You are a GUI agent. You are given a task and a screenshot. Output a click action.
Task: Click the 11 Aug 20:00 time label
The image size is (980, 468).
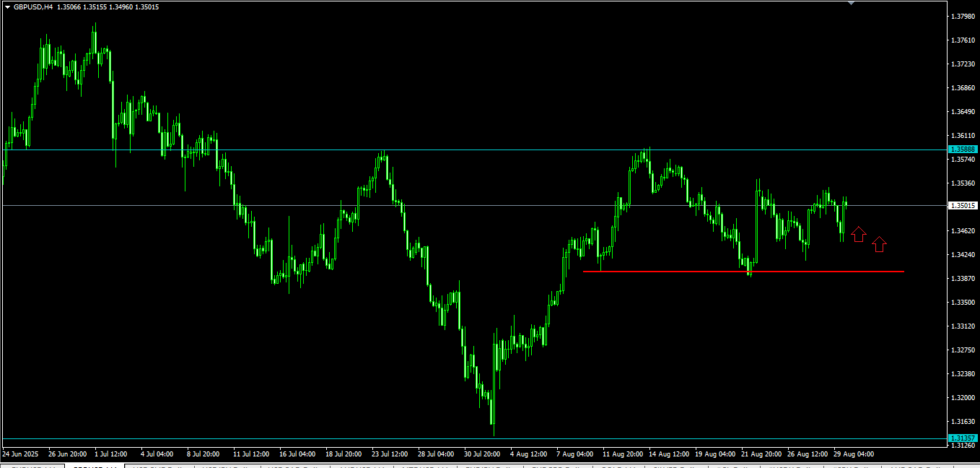624,454
